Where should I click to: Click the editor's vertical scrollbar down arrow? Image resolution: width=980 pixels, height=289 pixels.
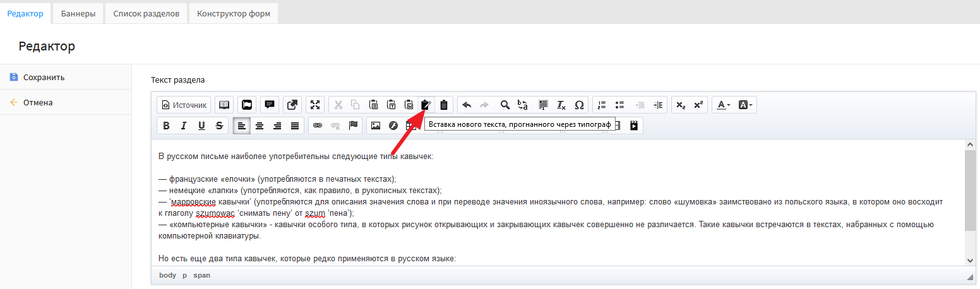coord(970,260)
